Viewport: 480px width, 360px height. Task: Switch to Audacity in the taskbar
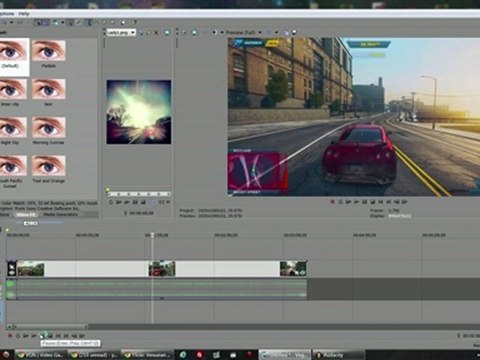click(x=338, y=355)
